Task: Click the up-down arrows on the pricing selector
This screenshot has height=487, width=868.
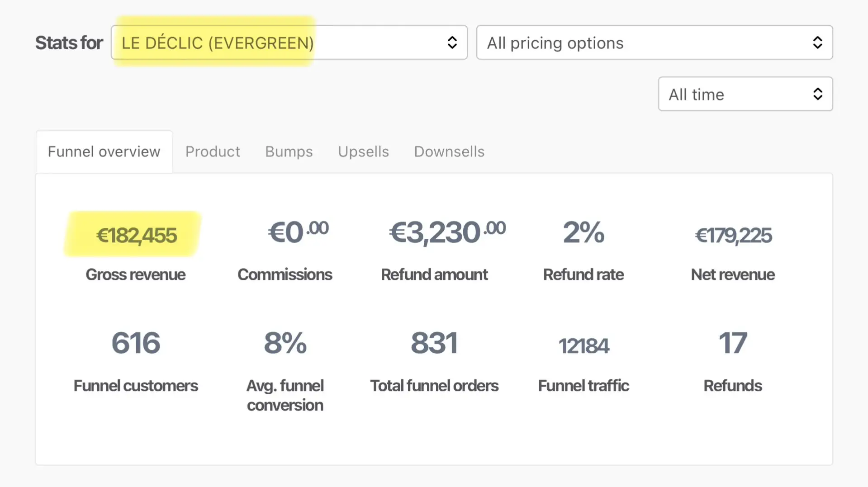Action: (817, 43)
